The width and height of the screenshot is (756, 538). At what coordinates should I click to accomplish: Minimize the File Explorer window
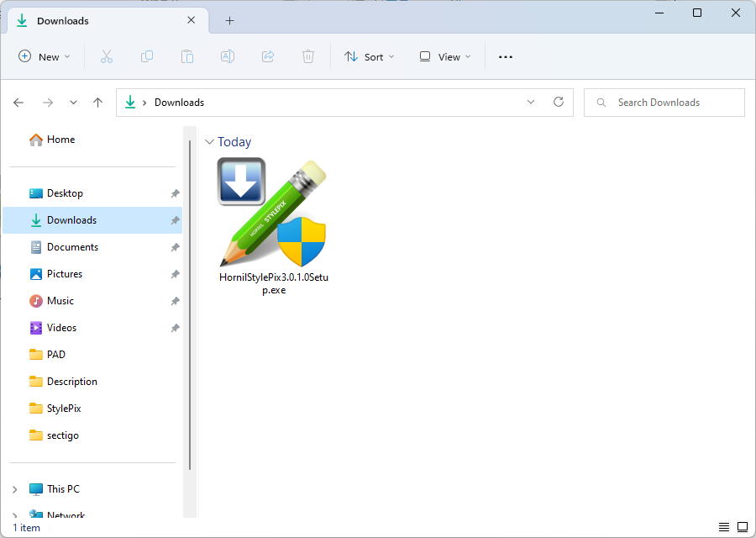[x=659, y=13]
